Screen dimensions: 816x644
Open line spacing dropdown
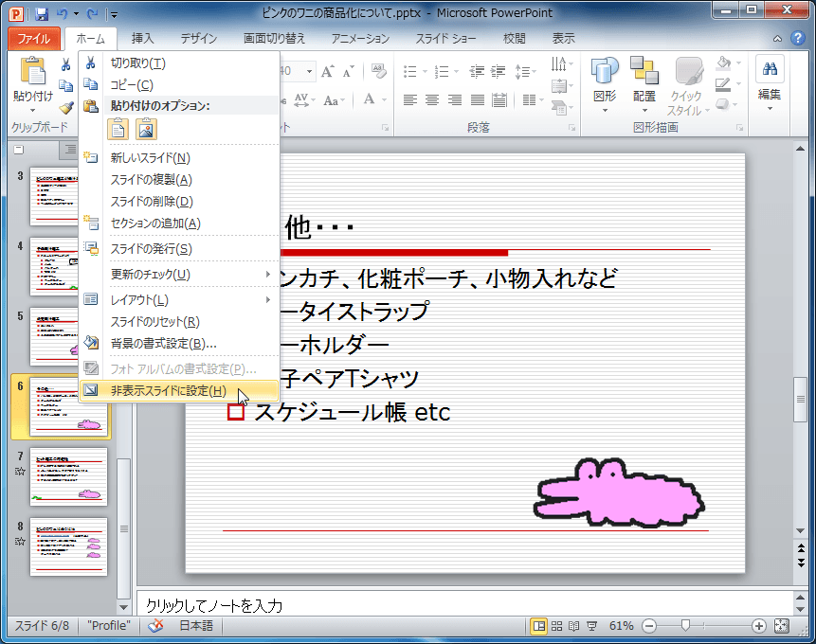(525, 71)
